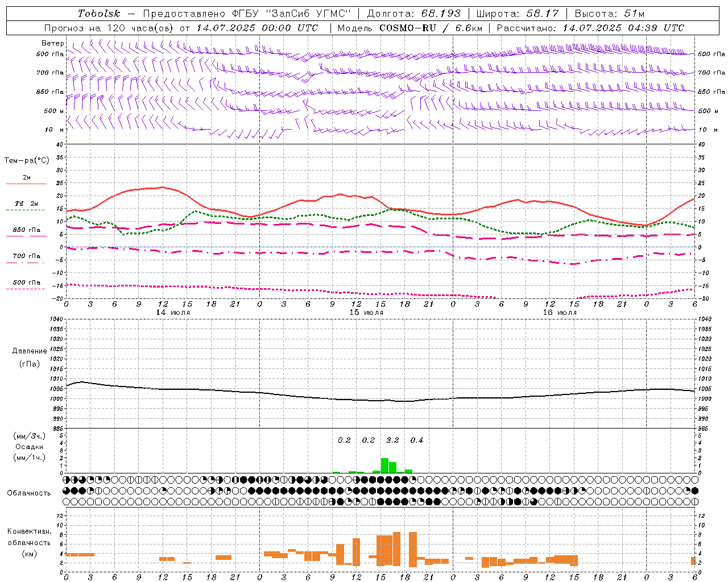Viewport: 728px width, 582px height.
Task: Click the Тем-ра(°C) axis label
Action: [27, 161]
